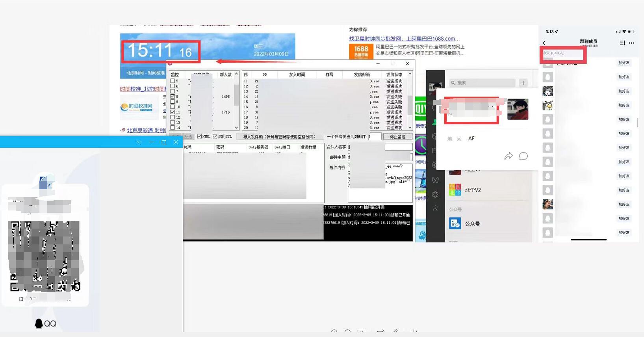Click the 停止监控 button

(x=397, y=137)
